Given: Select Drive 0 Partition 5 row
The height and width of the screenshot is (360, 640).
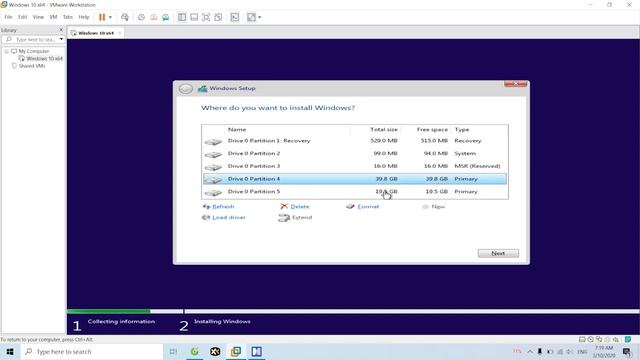Looking at the screenshot, I should pos(355,191).
